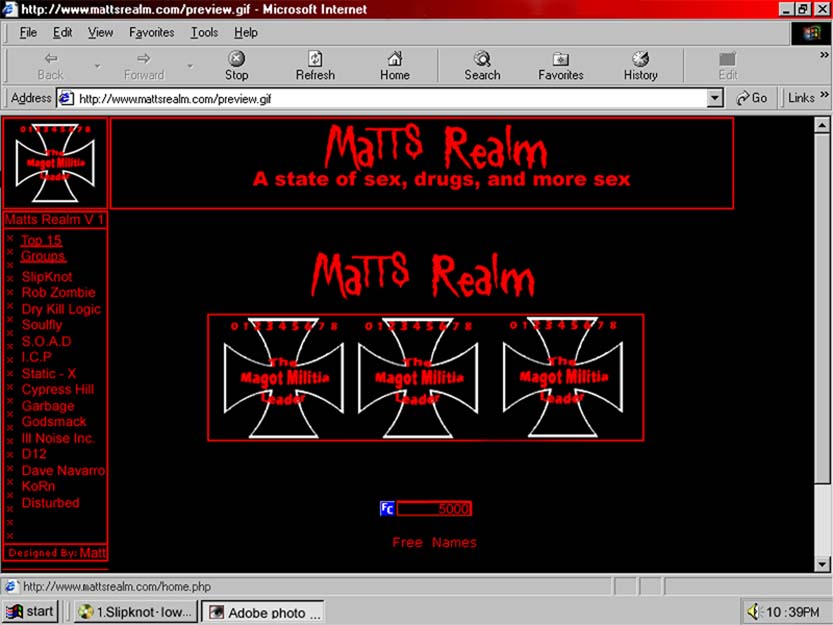Click the Forward arrow toolbar button
Viewport: 833px width, 625px height.
[143, 66]
